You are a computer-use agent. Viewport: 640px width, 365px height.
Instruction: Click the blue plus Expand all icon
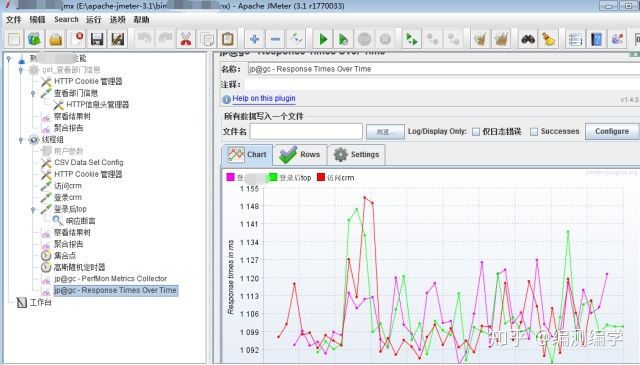[254, 39]
